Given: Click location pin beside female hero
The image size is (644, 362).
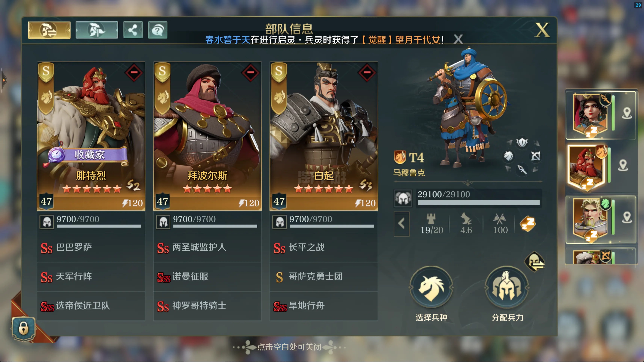Looking at the screenshot, I should coord(627,113).
